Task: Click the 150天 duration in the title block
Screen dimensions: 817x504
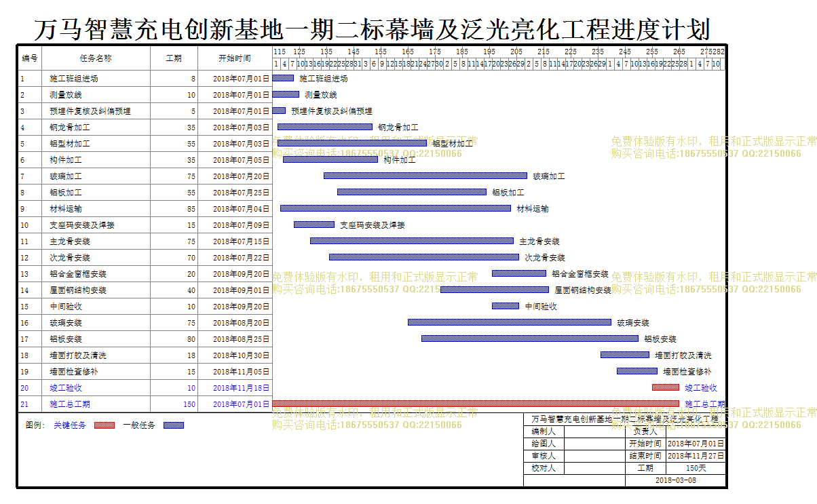Action: 696,468
